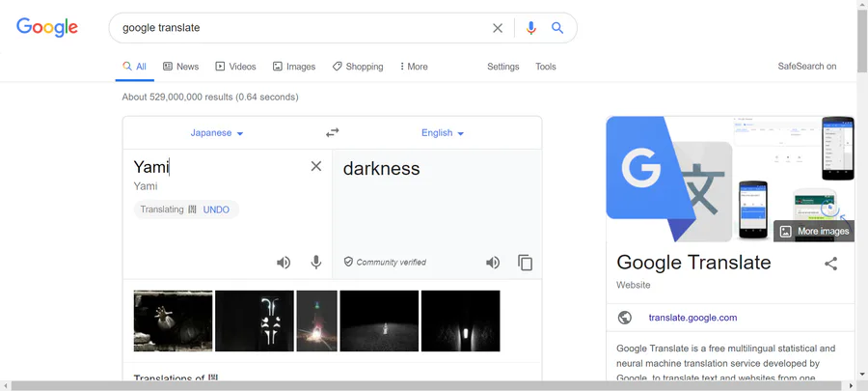
Task: Click the SafeSearch on label
Action: pyautogui.click(x=806, y=67)
